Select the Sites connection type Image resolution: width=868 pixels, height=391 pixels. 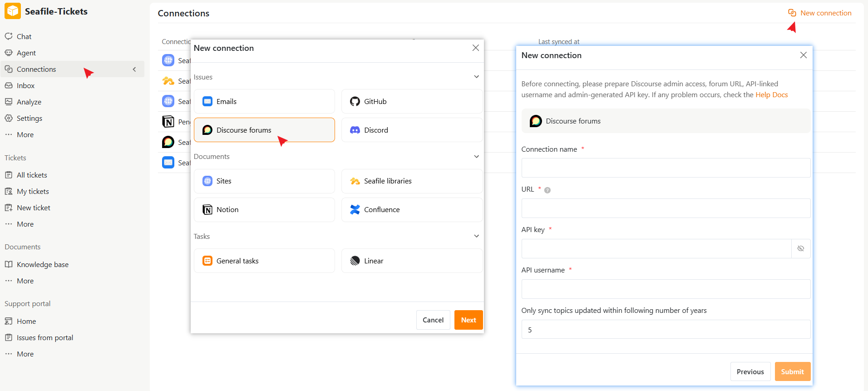264,181
